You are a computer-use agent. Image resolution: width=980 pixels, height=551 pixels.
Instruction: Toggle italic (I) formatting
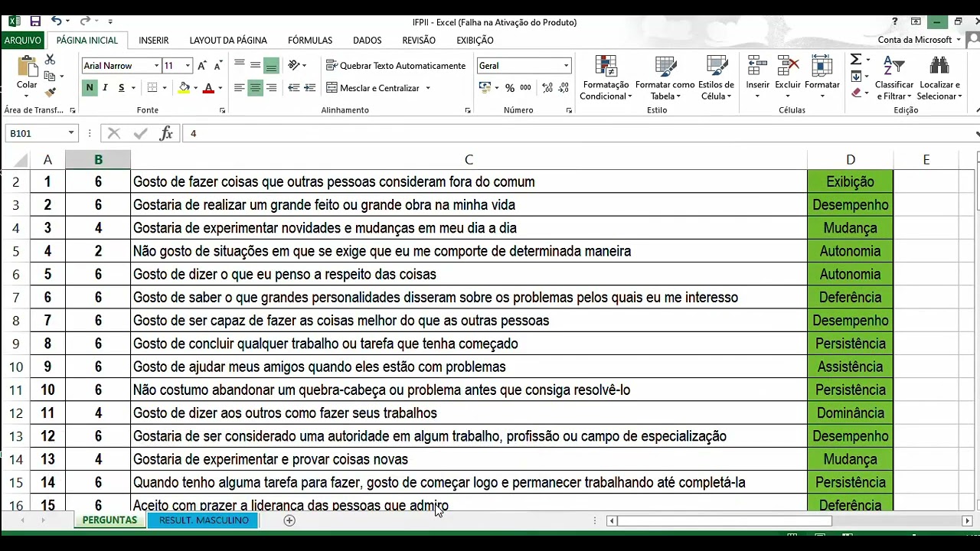click(105, 88)
